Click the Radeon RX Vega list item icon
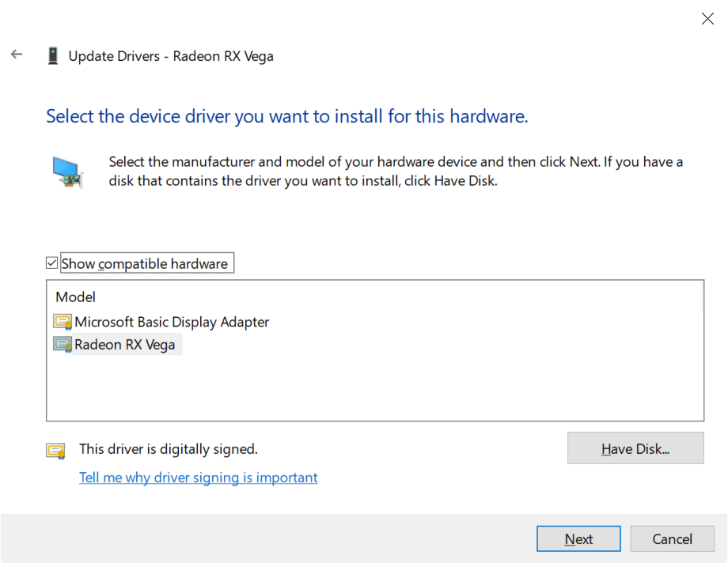 [x=63, y=345]
